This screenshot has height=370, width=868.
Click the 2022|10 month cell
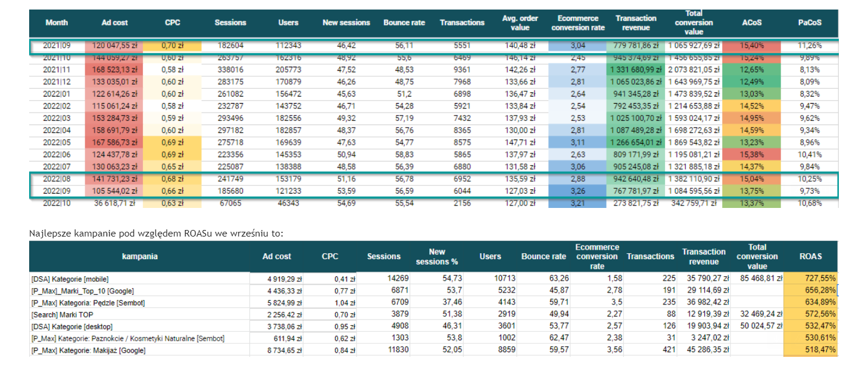(x=57, y=203)
